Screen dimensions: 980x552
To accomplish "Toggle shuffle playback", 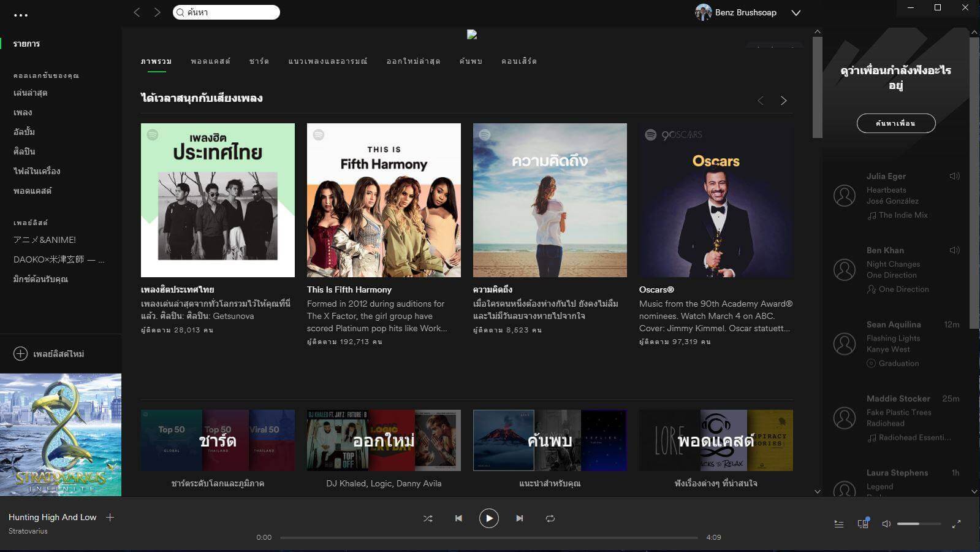I will [428, 518].
